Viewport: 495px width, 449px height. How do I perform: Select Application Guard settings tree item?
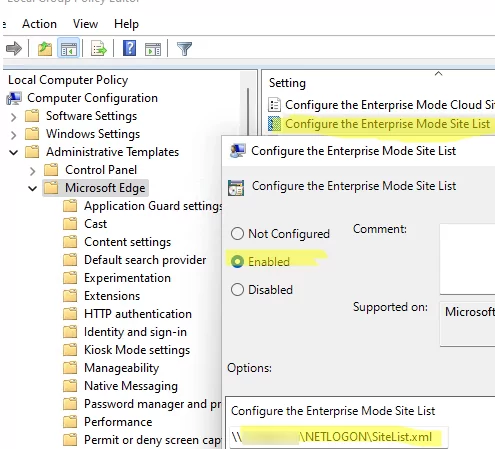click(153, 206)
